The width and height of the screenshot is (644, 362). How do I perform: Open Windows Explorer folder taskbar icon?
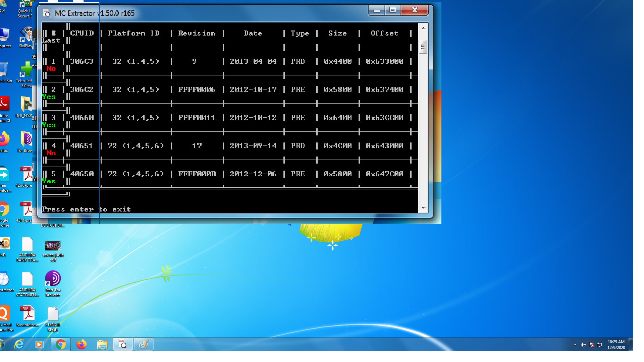pyautogui.click(x=102, y=344)
